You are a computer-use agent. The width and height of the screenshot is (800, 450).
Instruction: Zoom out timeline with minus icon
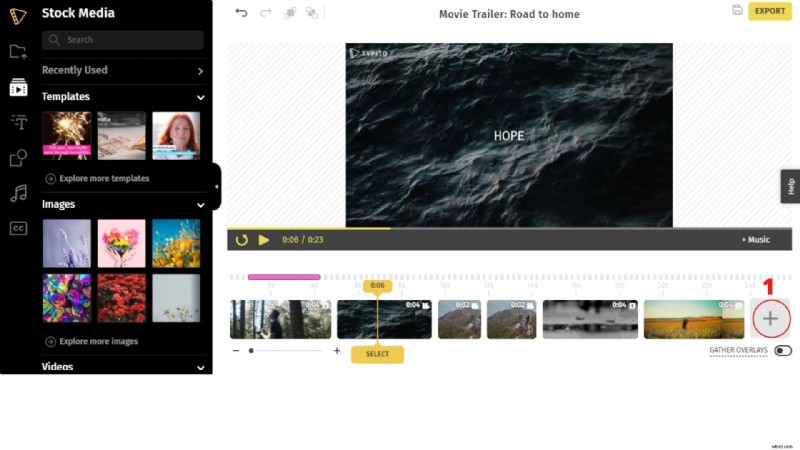pyautogui.click(x=236, y=351)
